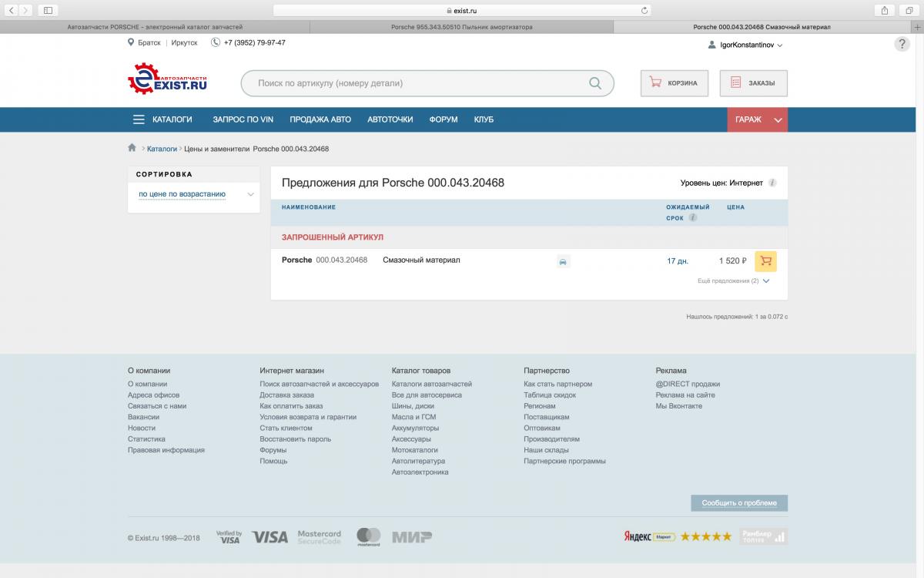This screenshot has width=924, height=578.
Task: Click the search magnifier icon
Action: 594,83
